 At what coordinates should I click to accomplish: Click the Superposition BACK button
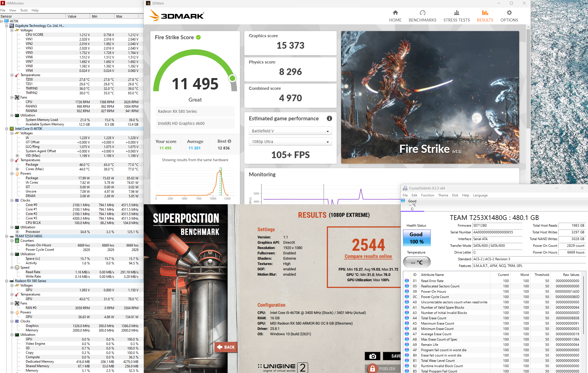pos(226,347)
